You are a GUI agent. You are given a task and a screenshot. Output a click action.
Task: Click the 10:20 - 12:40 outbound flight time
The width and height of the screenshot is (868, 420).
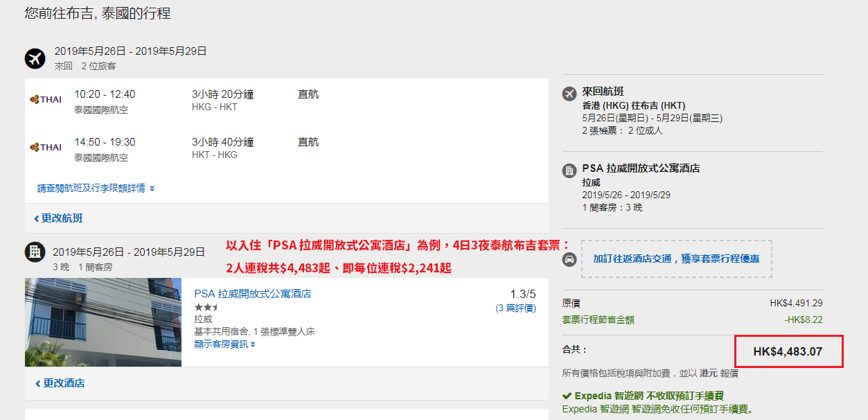coord(105,94)
